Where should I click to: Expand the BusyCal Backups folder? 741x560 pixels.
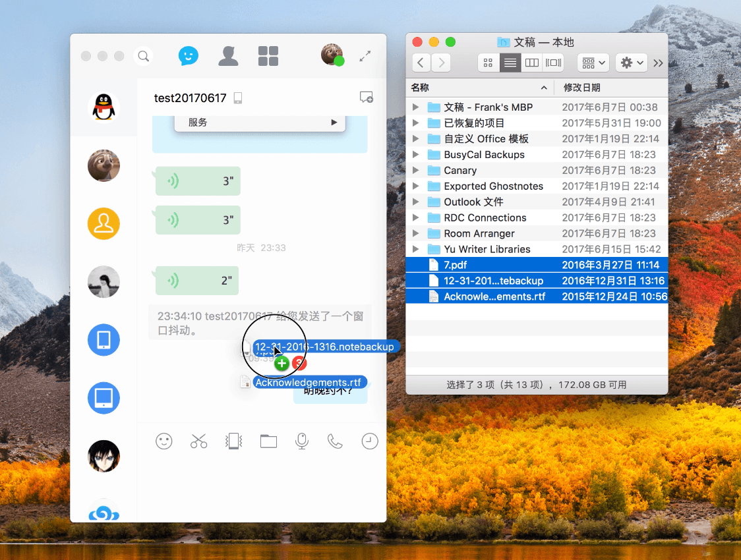pos(415,154)
